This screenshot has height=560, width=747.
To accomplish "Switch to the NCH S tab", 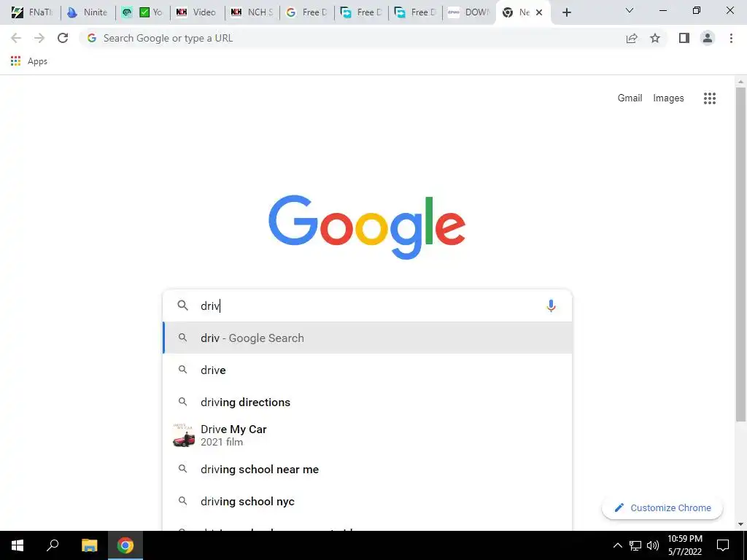I will (252, 12).
